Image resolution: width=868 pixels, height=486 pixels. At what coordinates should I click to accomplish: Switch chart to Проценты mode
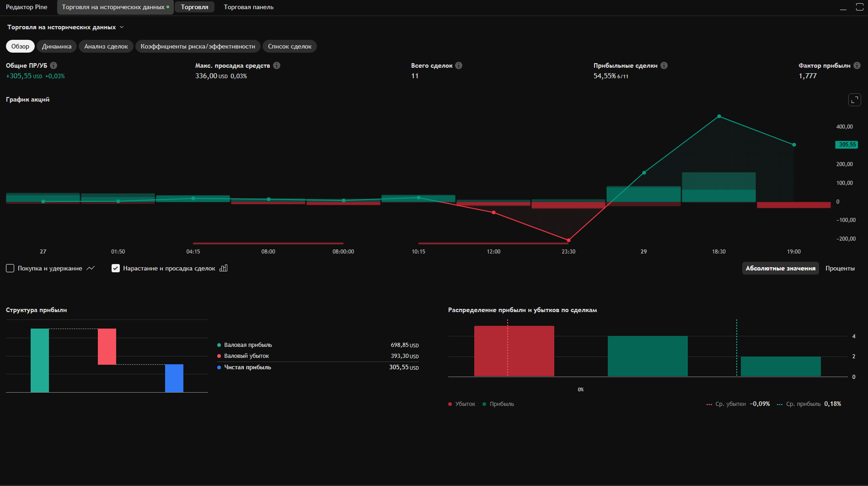840,268
